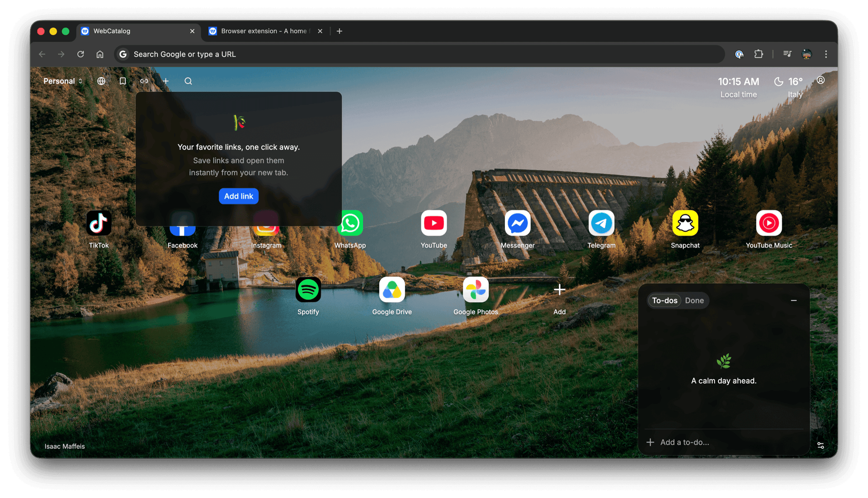This screenshot has height=498, width=868.
Task: Open the Spotify shortcut
Action: (x=308, y=290)
